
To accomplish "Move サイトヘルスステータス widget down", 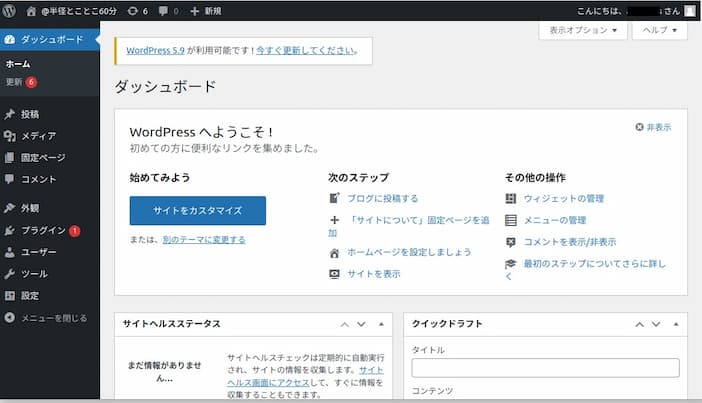I will [x=361, y=324].
